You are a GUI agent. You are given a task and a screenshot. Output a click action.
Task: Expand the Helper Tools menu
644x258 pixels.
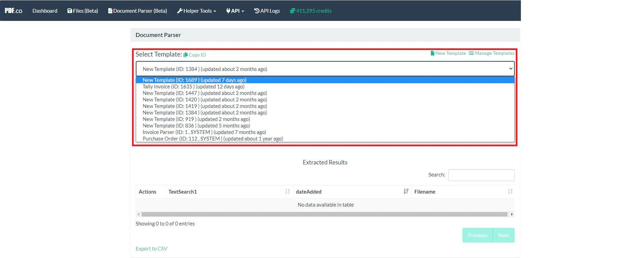point(197,11)
